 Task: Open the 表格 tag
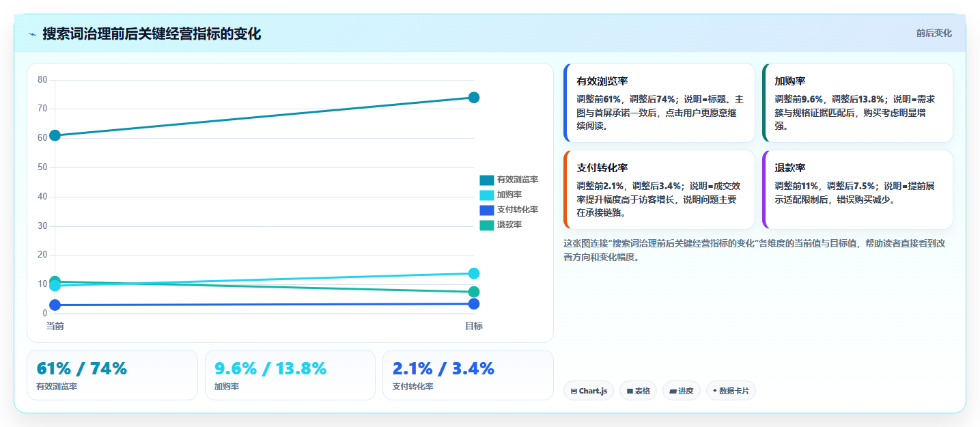[639, 391]
